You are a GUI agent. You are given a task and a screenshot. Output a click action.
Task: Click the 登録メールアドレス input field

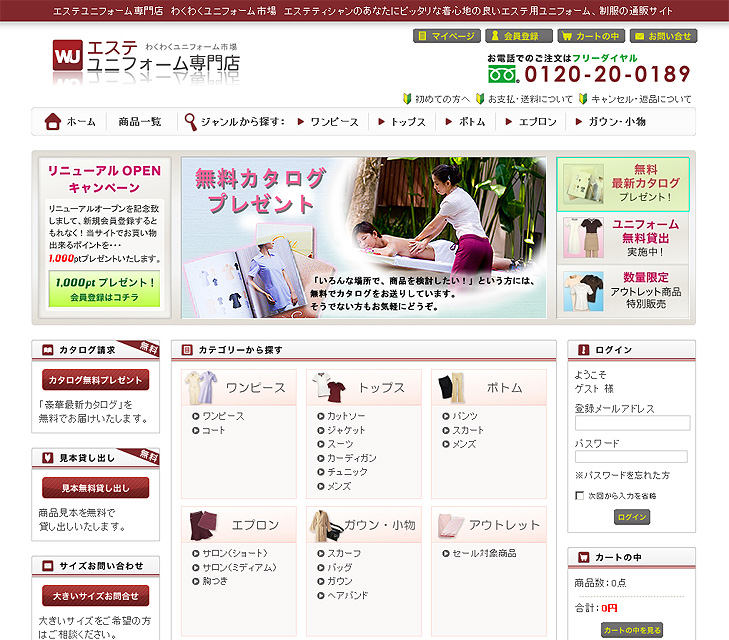(631, 423)
